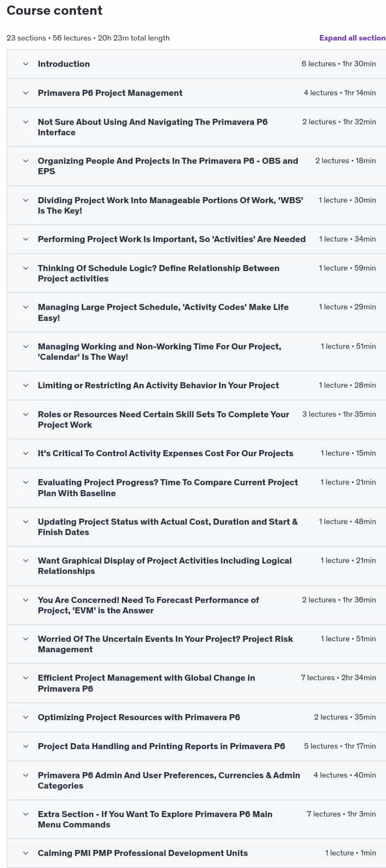Click chevron for Limiting or Restricting Activity
The height and width of the screenshot is (868, 386).
pyautogui.click(x=25, y=386)
